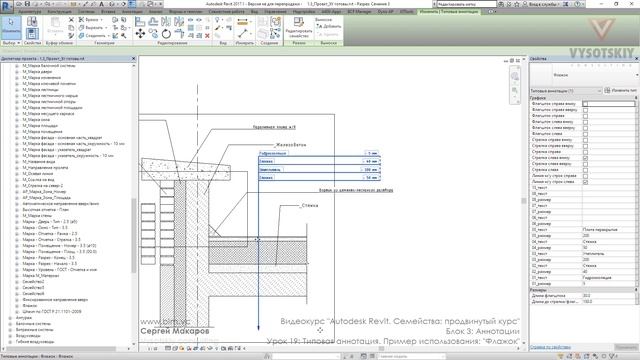Image resolution: width=640 pixels, height=360 pixels.
Task: Open the Вставка ribbon tab
Action: [x=108, y=12]
